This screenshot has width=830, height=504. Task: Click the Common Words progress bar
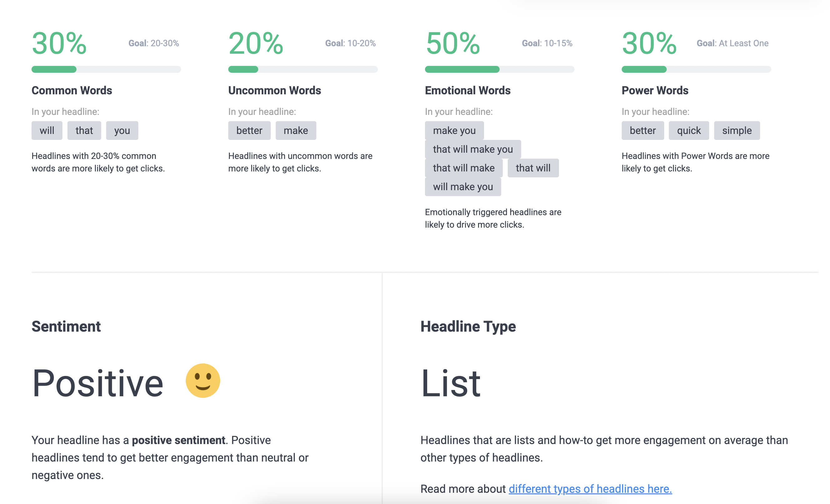[x=106, y=69]
